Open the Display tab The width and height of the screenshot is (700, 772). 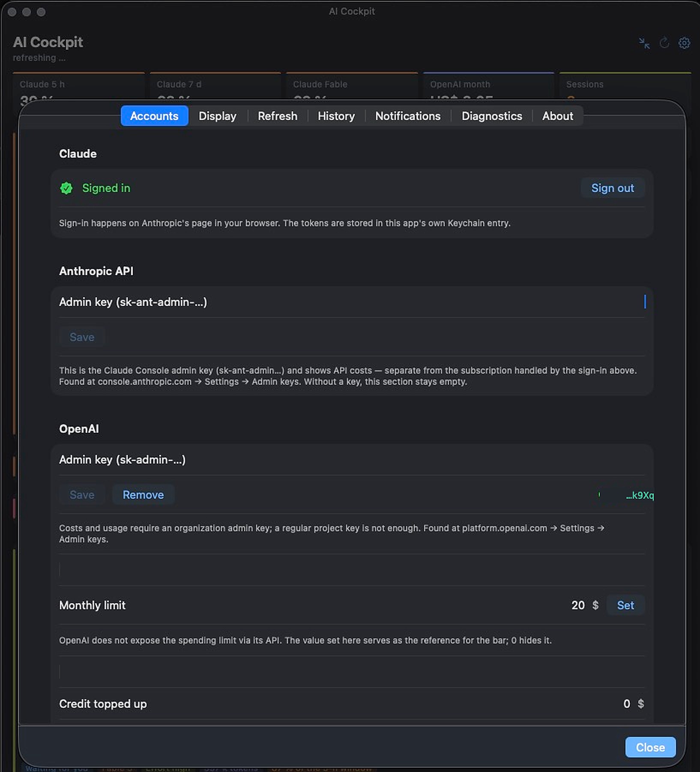click(x=217, y=116)
